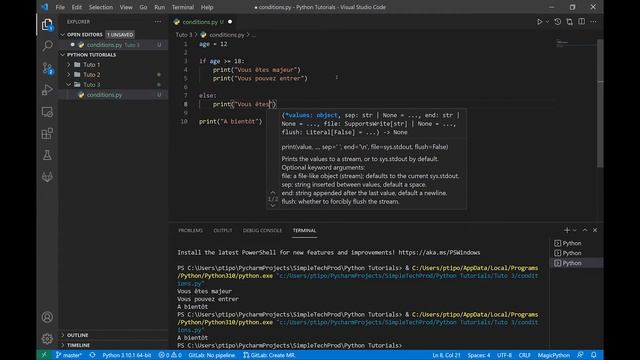Screen dimensions: 640x360
Task: Open the Selection menu
Action: tap(101, 7)
